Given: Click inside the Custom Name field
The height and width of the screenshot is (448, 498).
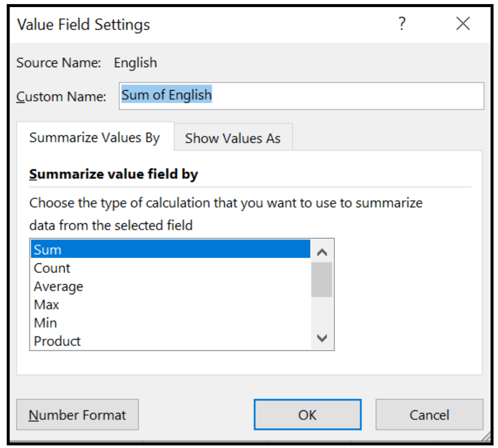Looking at the screenshot, I should [298, 96].
